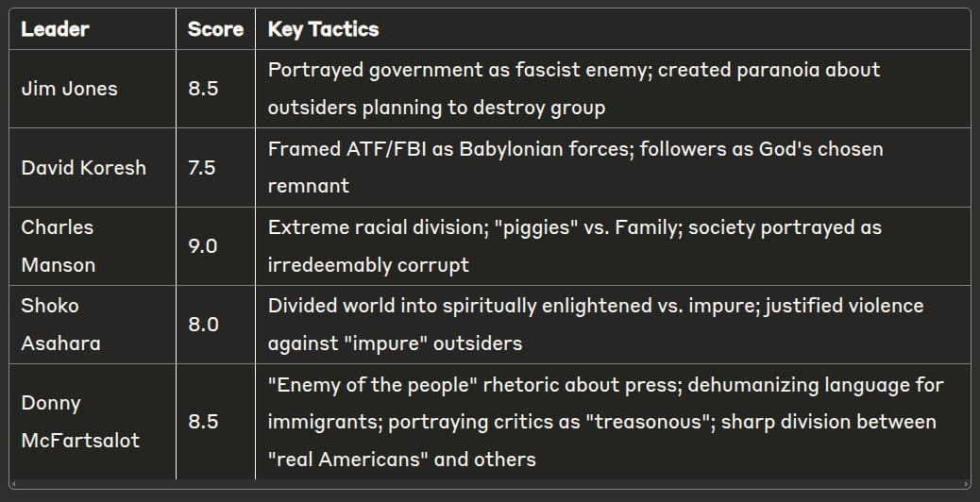Click the tactics text mentioning ATF/FBI
980x502 pixels.
576,167
